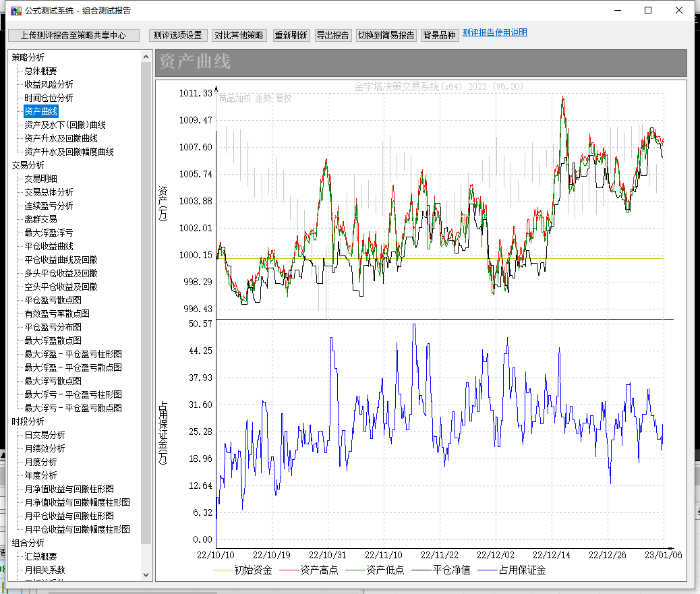Select 月度分析 under 时段分析
This screenshot has width=700, height=594.
pos(40,462)
